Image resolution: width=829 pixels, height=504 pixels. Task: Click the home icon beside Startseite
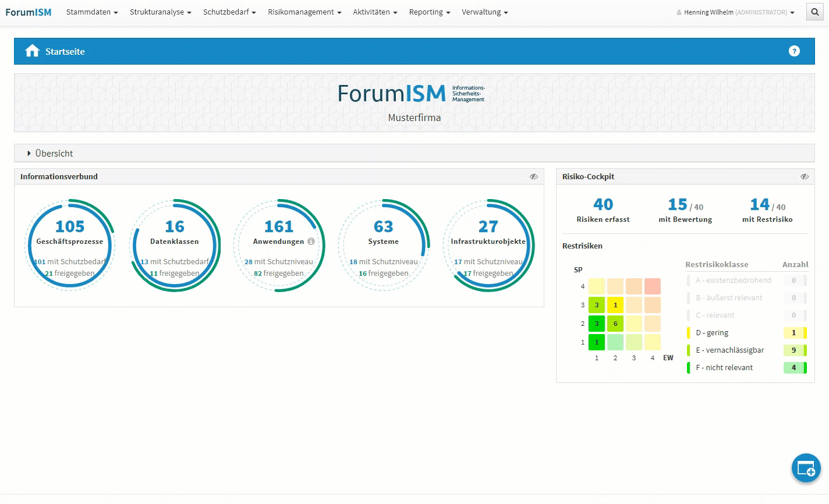(32, 51)
